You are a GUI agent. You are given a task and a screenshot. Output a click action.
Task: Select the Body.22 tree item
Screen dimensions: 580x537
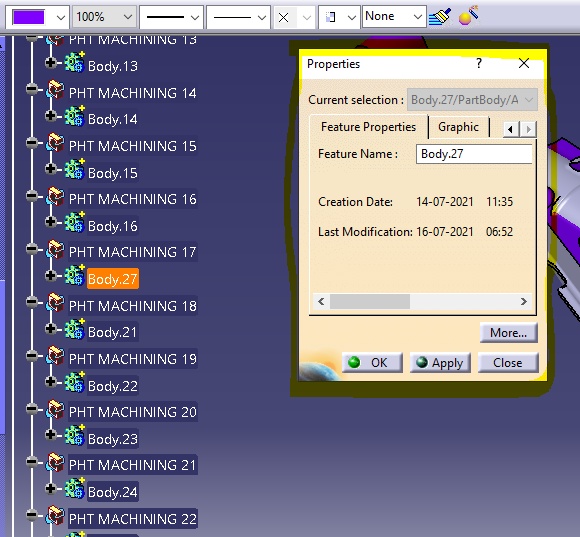(x=113, y=386)
